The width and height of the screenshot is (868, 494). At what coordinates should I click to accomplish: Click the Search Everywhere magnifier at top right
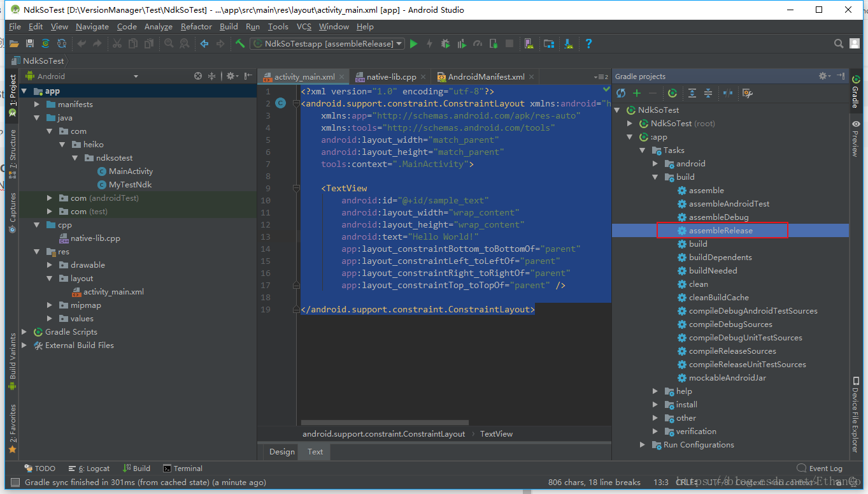[x=839, y=43]
